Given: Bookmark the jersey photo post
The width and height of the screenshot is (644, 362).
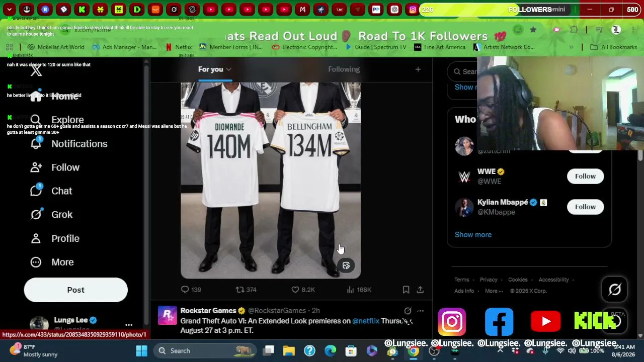Looking at the screenshot, I should tap(406, 290).
